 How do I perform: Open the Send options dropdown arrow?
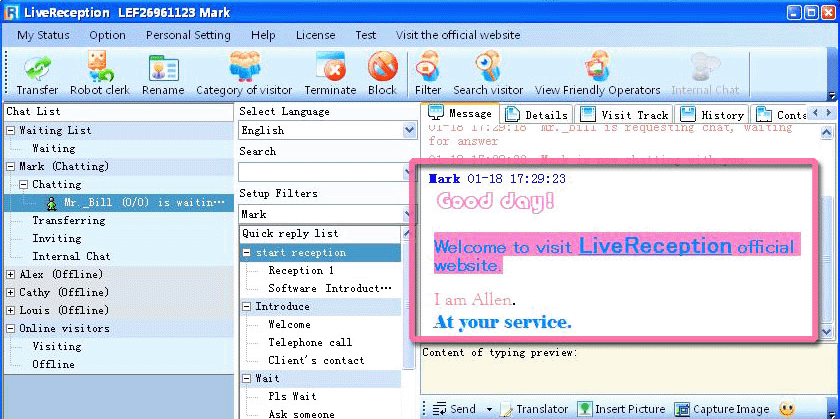[x=489, y=410]
